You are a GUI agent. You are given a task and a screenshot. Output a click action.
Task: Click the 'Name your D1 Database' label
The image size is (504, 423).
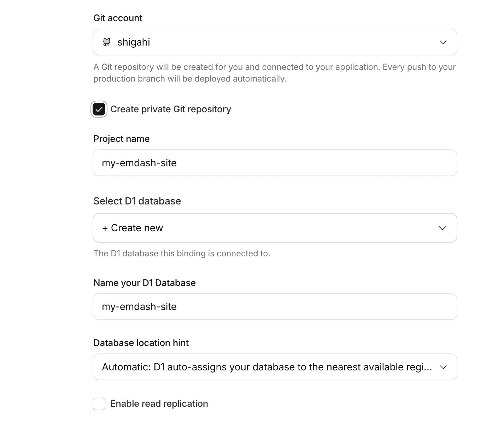(x=144, y=283)
